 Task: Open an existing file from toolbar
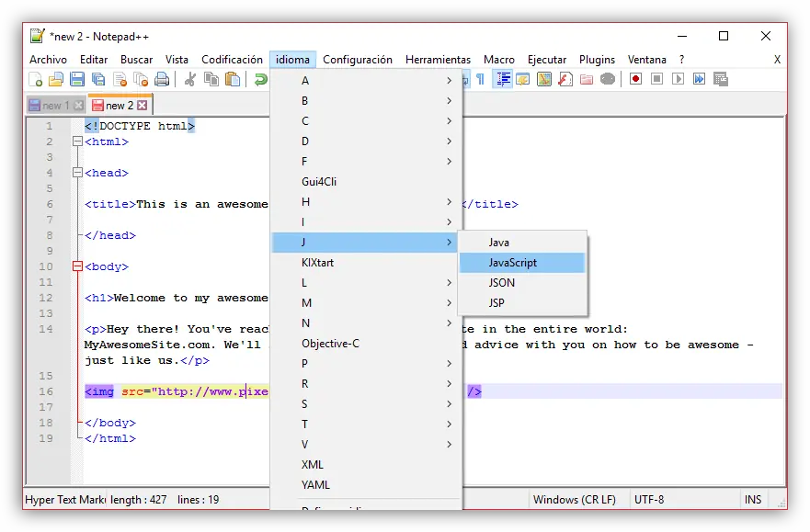coord(57,79)
